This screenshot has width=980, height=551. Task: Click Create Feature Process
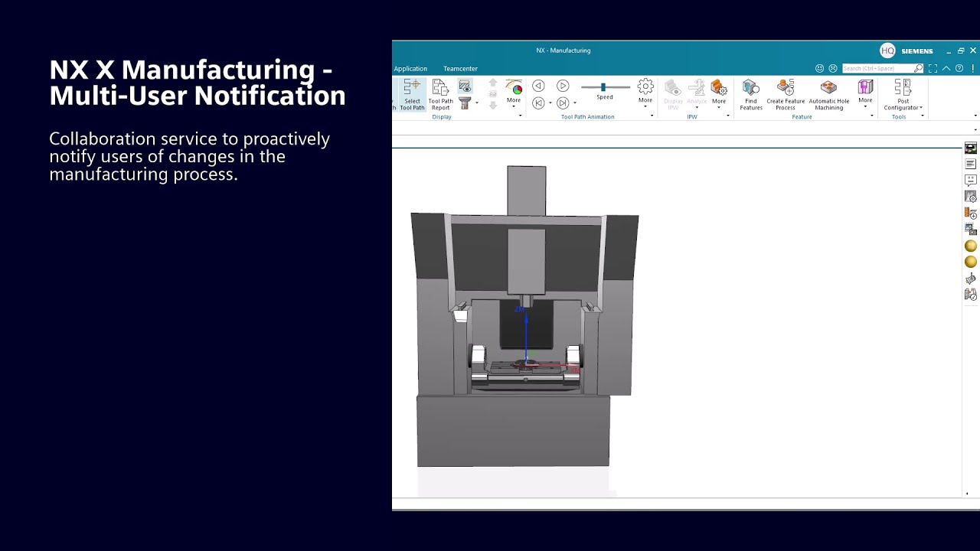(786, 94)
